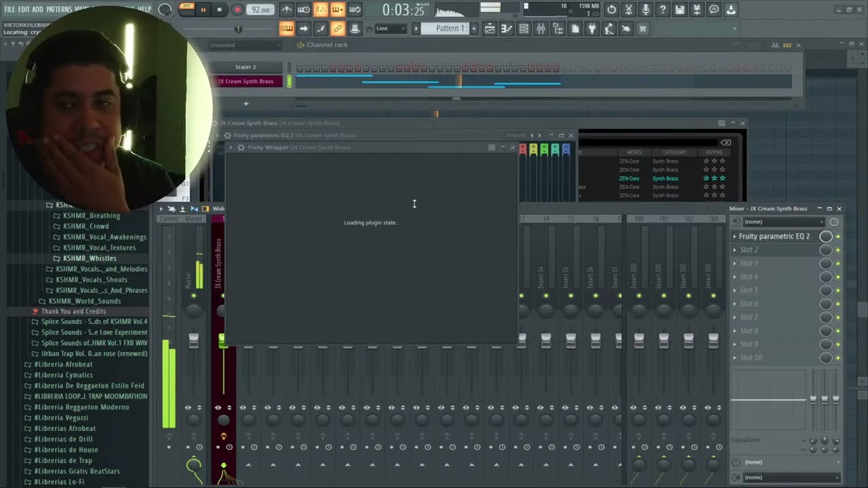This screenshot has width=868, height=488.
Task: Open the chat bubble icon in toolbar
Action: coord(713,9)
